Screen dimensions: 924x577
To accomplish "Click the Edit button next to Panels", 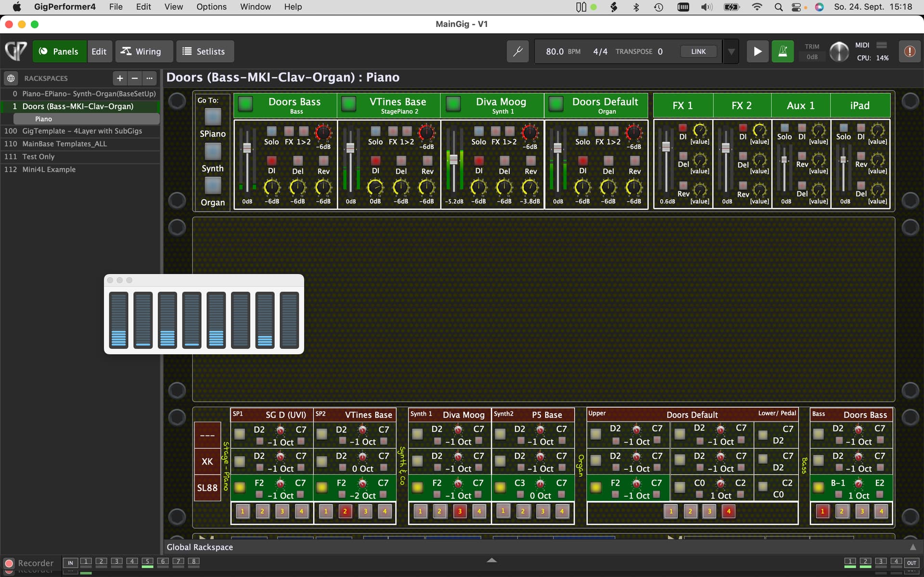I will 99,51.
